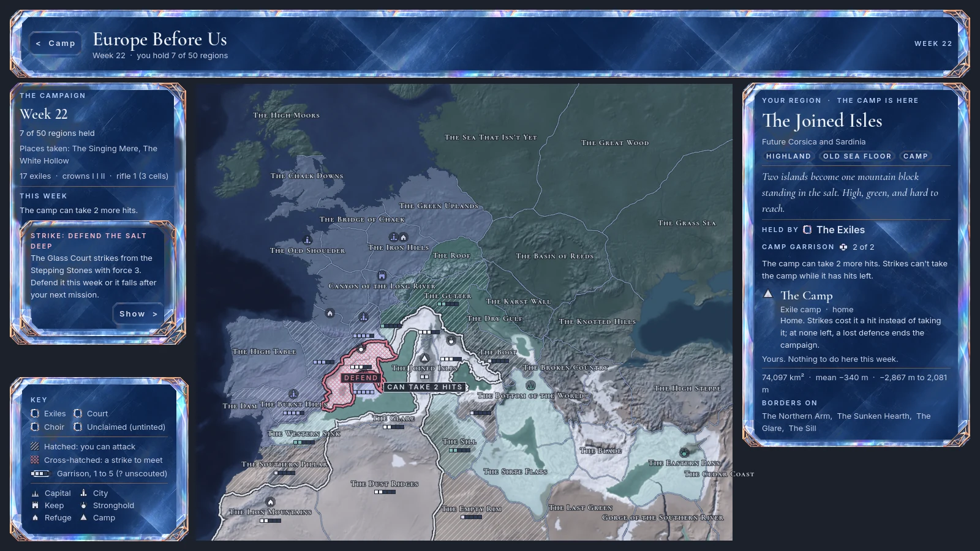Image resolution: width=980 pixels, height=551 pixels.
Task: Click refuge icon above The Lion Mountains
Action: tap(270, 502)
